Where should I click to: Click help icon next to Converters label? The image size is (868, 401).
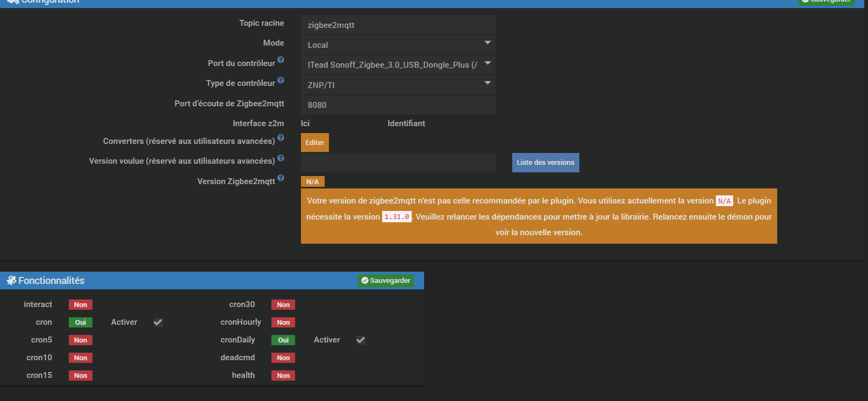coord(281,138)
